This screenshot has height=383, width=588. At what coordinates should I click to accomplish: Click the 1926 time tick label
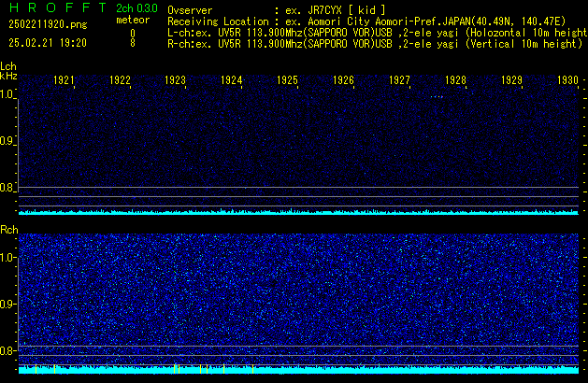[343, 80]
